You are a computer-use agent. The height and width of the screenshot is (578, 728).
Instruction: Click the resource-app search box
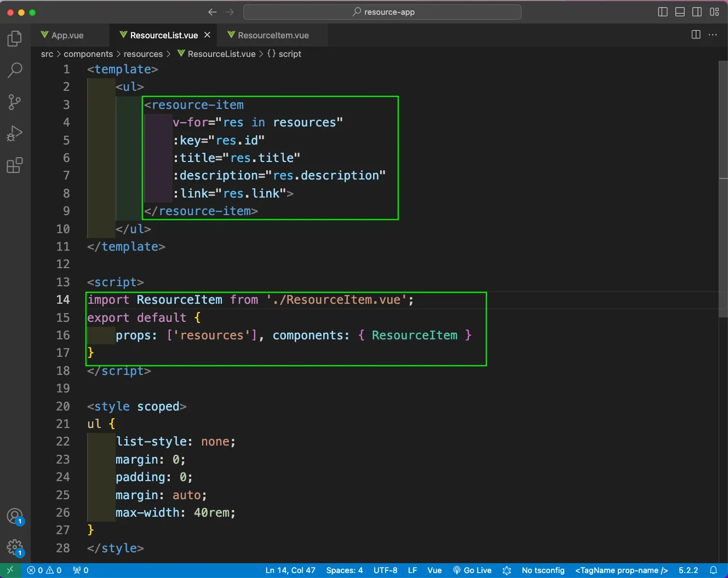pyautogui.click(x=382, y=12)
